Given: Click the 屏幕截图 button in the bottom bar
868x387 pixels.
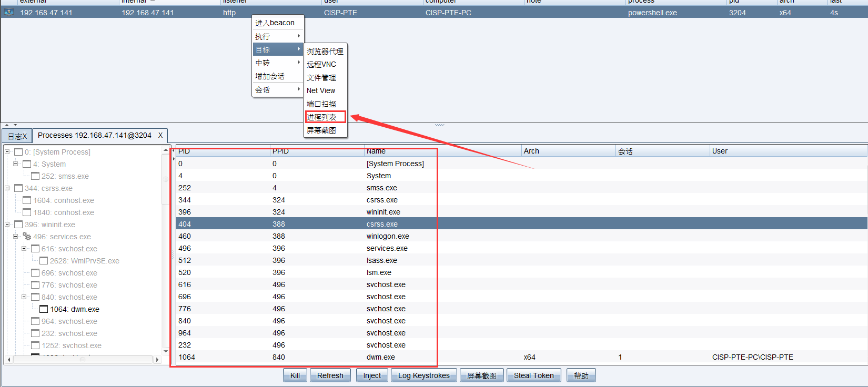Looking at the screenshot, I should [x=482, y=375].
